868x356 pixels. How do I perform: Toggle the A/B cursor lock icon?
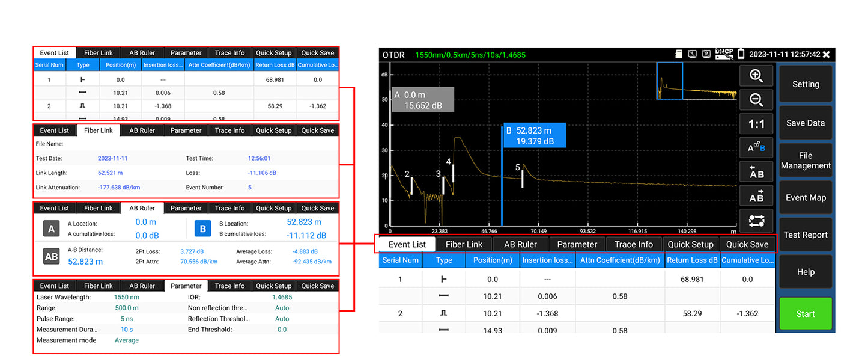[756, 148]
